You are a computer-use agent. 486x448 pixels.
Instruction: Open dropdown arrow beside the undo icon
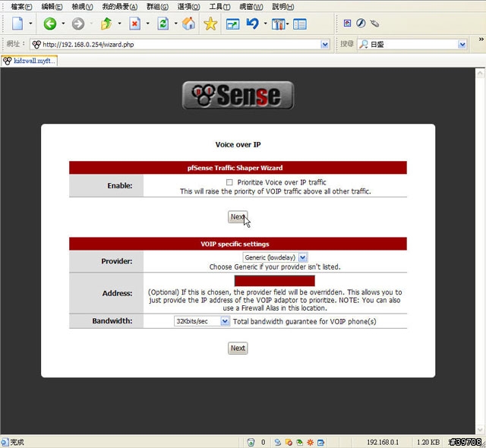coord(265,24)
